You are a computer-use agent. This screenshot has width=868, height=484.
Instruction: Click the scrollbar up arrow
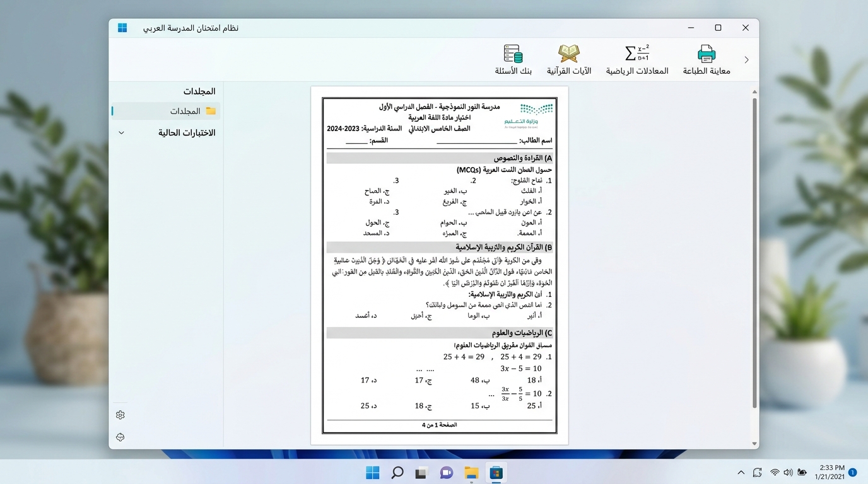[x=754, y=93]
